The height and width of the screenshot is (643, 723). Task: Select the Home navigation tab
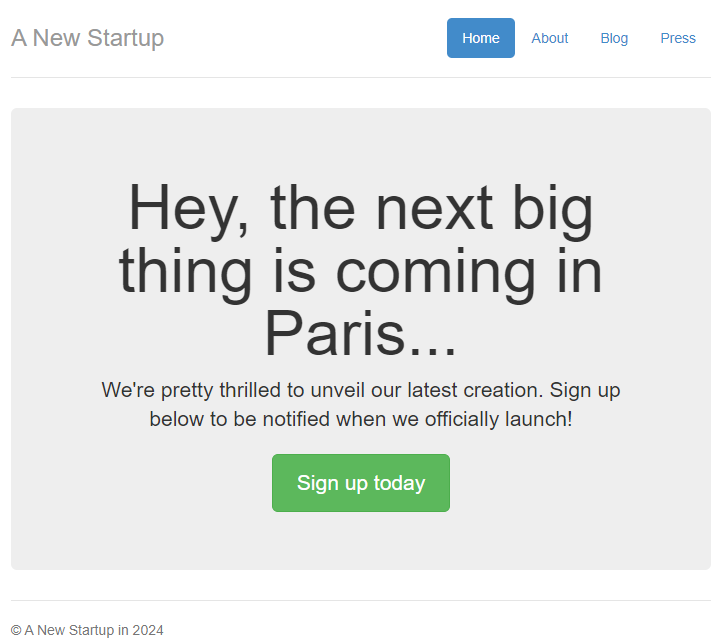pos(480,38)
